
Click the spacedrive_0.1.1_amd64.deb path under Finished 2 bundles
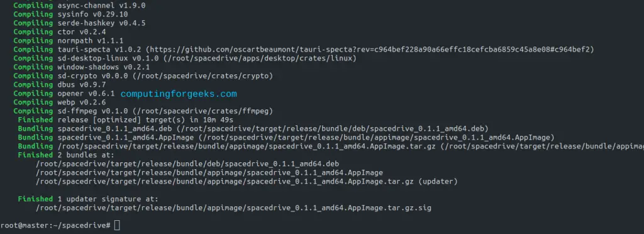[x=187, y=164]
